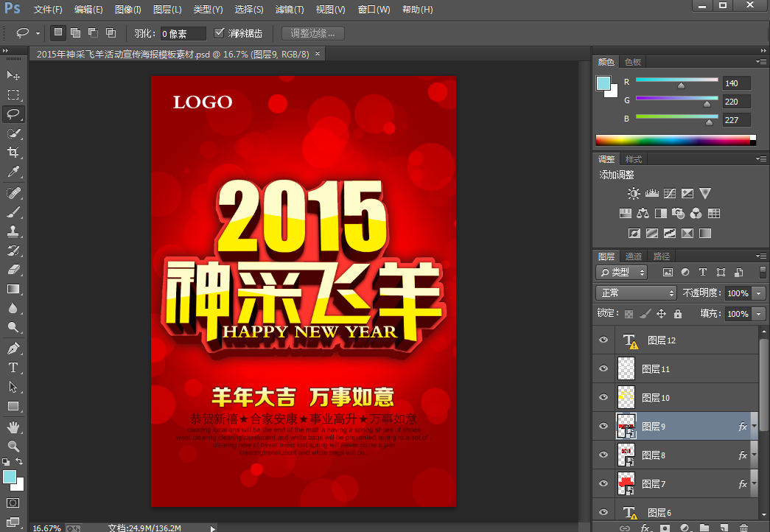Select the Rectangular Marquee tool
The width and height of the screenshot is (770, 532).
[13, 94]
